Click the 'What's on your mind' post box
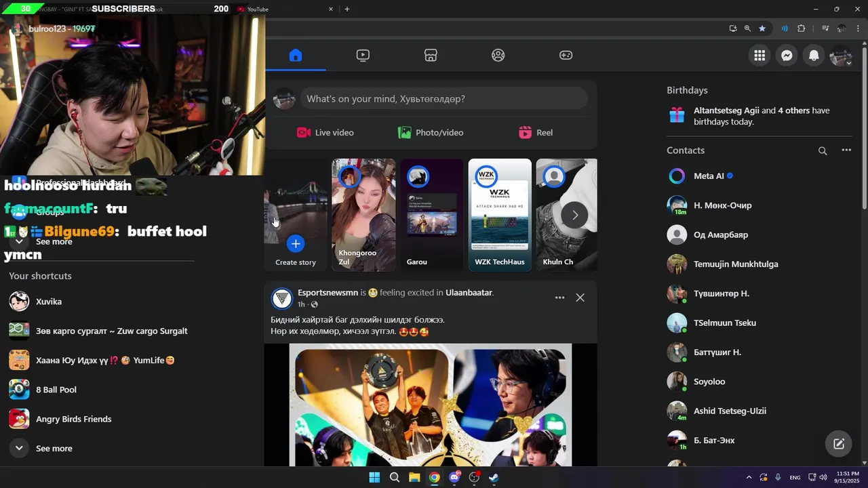Screen dimensions: 868x488 444,99
